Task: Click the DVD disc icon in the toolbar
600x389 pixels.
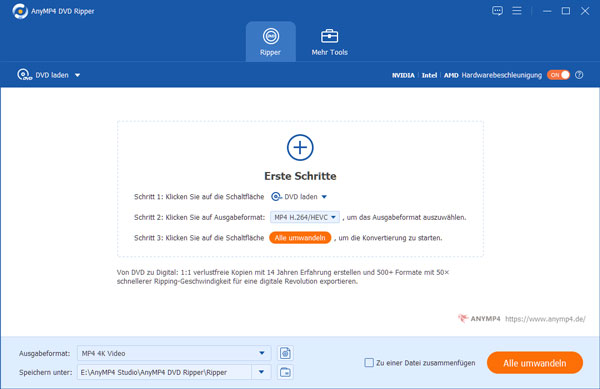Action: point(24,75)
